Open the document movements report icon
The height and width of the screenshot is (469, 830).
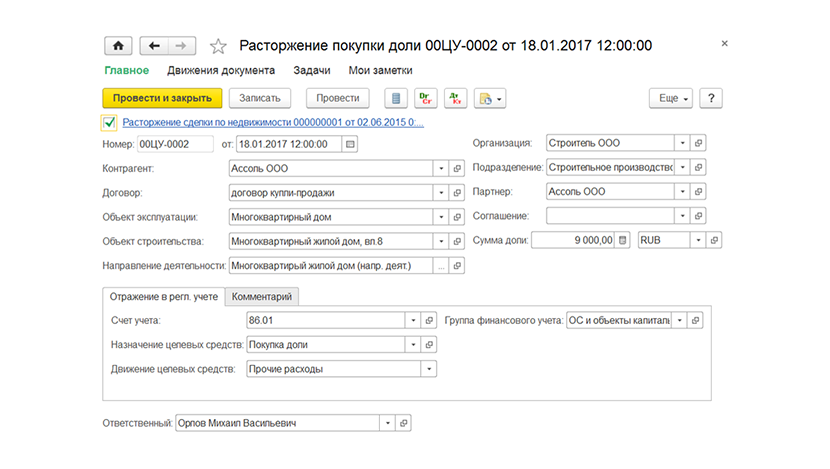396,98
